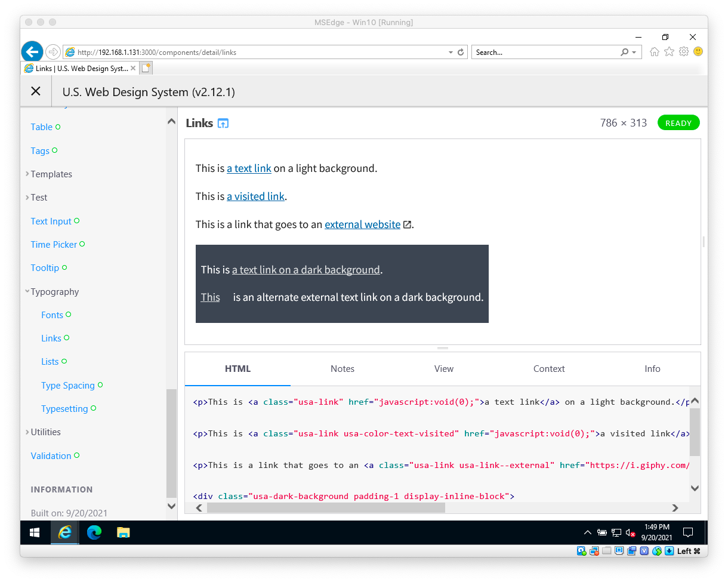The height and width of the screenshot is (582, 728).
Task: Click the search magnifier icon
Action: [624, 53]
